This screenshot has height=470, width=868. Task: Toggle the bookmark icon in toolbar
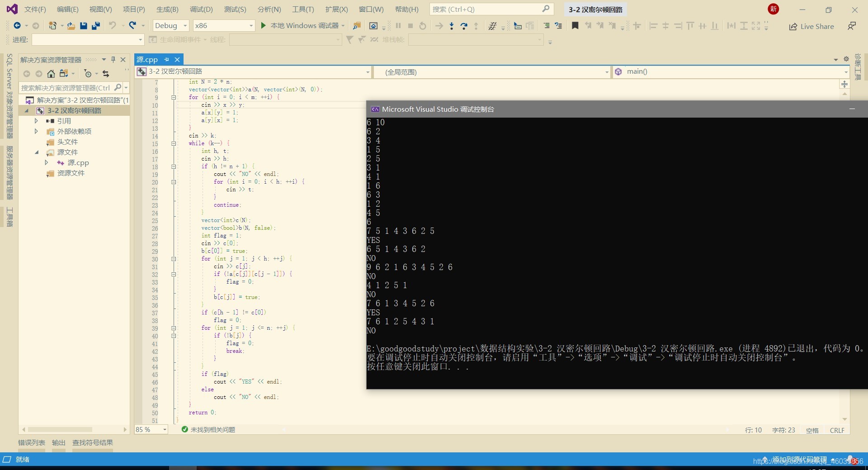[575, 26]
